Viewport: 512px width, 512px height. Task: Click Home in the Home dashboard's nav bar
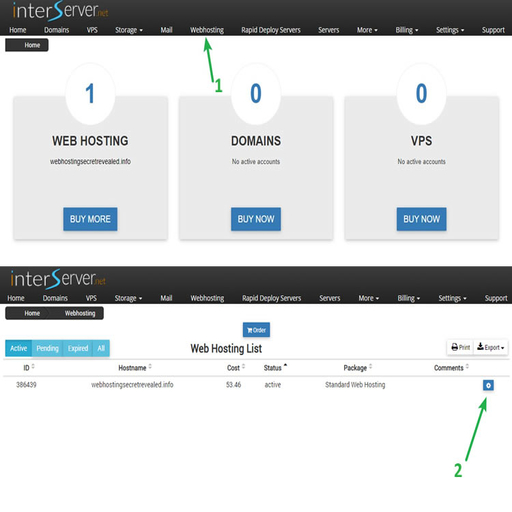coord(18,30)
